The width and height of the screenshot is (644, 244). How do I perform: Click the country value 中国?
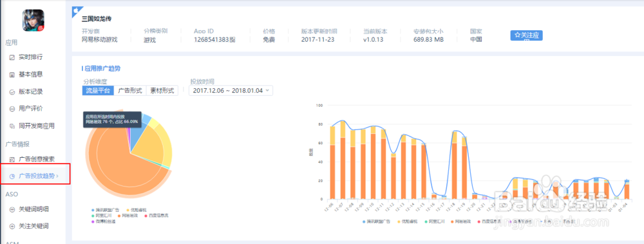click(x=476, y=39)
